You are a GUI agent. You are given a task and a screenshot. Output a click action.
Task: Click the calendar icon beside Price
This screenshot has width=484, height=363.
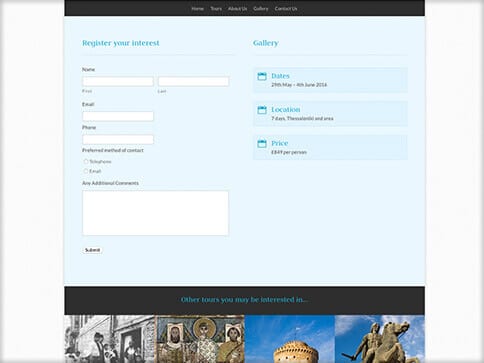click(262, 144)
